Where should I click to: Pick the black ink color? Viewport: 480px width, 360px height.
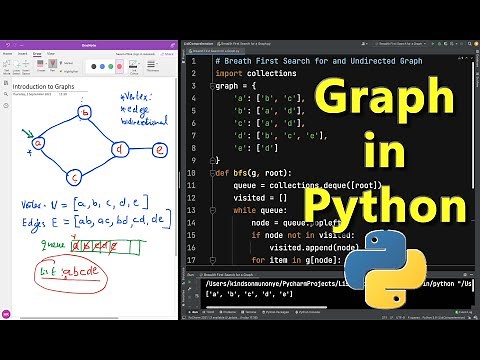click(94, 66)
